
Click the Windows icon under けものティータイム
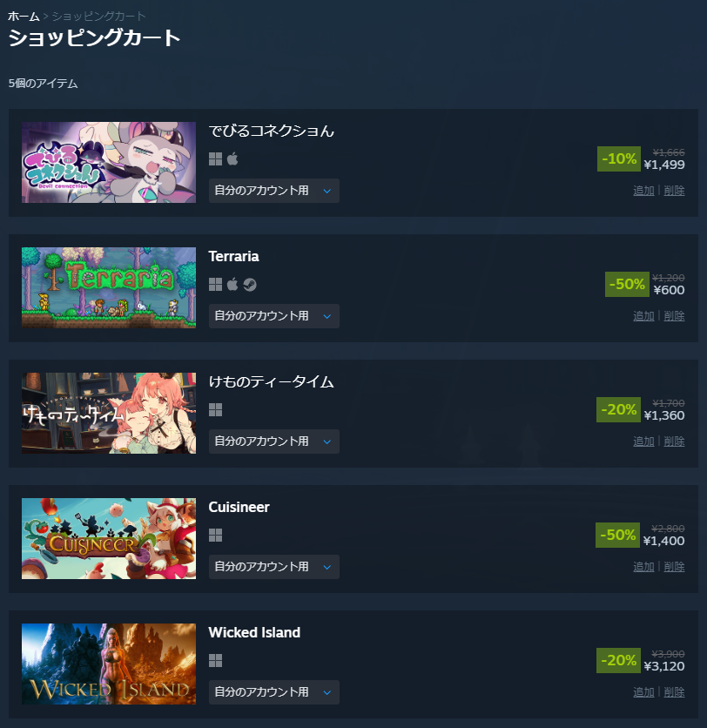pyautogui.click(x=215, y=410)
